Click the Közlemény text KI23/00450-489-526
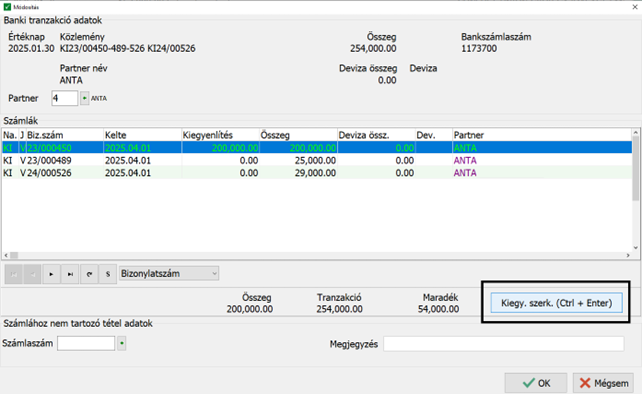The image size is (642, 394). pyautogui.click(x=102, y=48)
